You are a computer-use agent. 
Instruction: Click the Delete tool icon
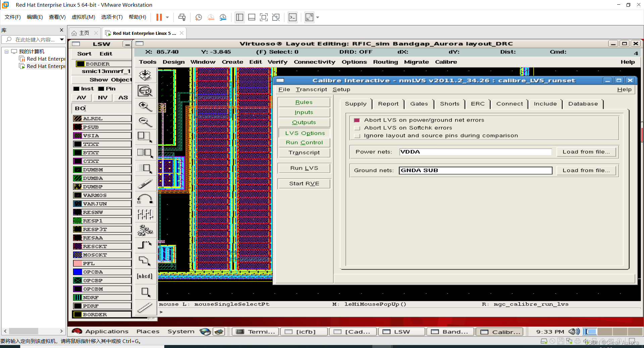pyautogui.click(x=145, y=184)
